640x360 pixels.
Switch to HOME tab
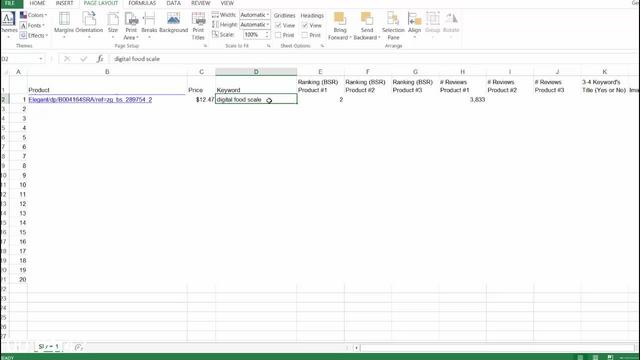point(37,3)
